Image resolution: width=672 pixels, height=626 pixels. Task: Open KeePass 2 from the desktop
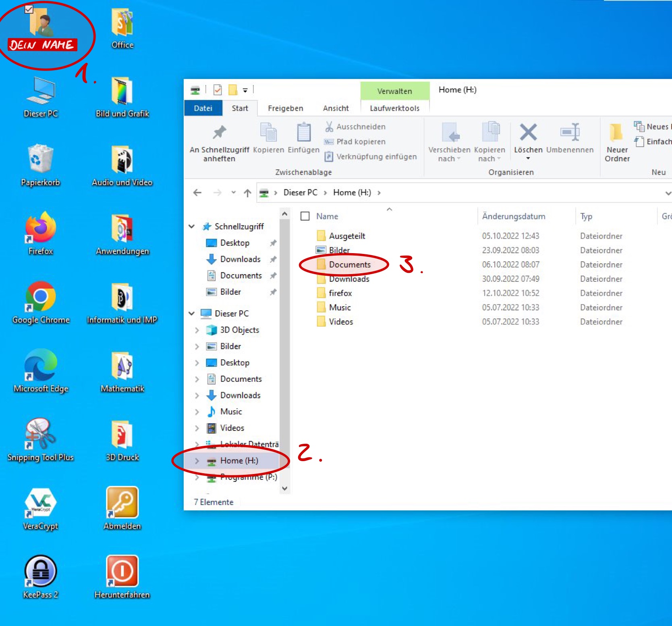coord(41,572)
